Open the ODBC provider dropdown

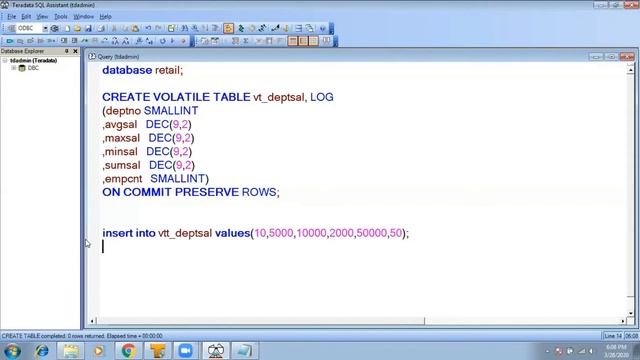tap(45, 29)
